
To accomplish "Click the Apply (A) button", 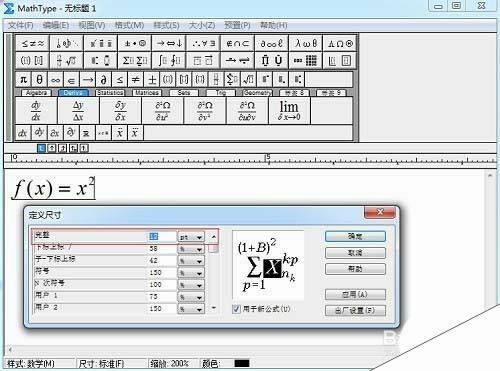I will 355,295.
